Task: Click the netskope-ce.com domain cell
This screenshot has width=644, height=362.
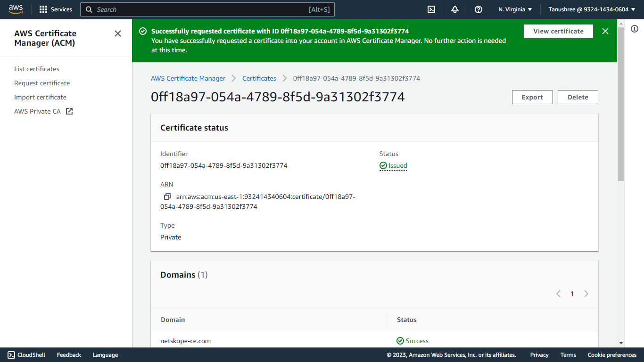Action: (x=185, y=341)
